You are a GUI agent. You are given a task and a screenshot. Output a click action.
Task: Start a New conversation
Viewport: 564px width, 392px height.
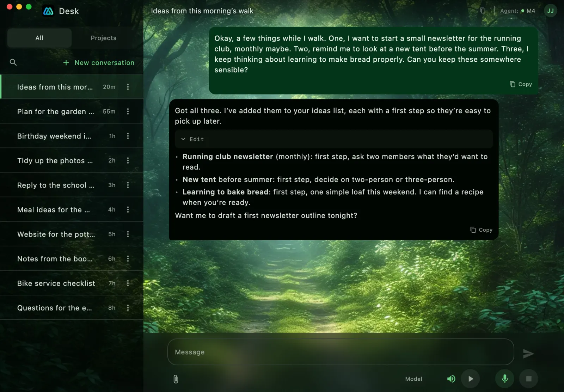tap(99, 63)
